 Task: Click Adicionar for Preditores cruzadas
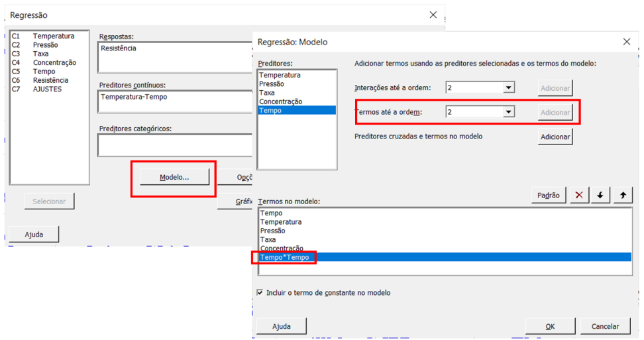tap(555, 137)
